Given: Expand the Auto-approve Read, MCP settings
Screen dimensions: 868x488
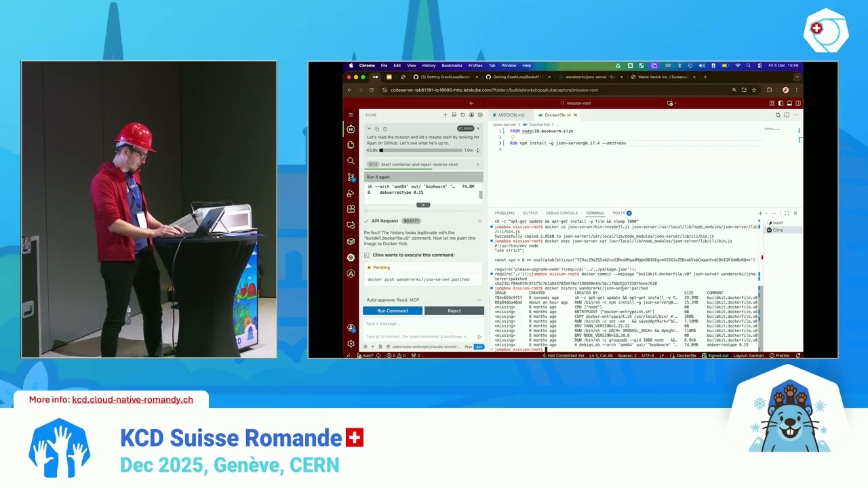Looking at the screenshot, I should 423,300.
